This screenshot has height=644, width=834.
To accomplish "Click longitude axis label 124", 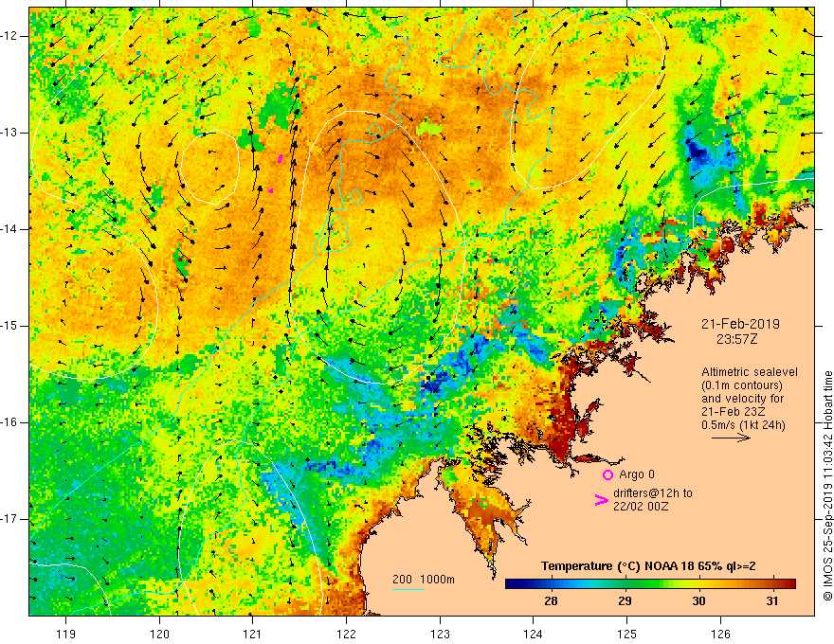I will tap(534, 634).
